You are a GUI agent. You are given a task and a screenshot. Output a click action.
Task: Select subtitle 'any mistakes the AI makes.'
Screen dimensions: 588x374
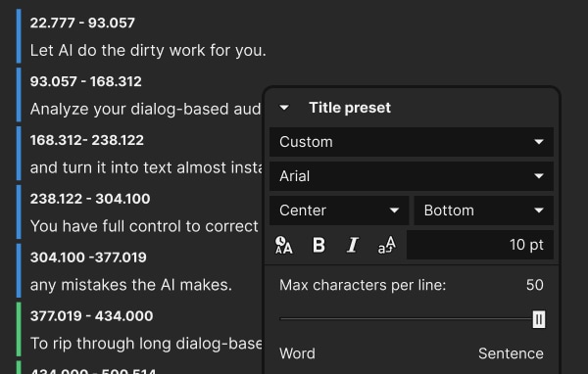pyautogui.click(x=131, y=285)
